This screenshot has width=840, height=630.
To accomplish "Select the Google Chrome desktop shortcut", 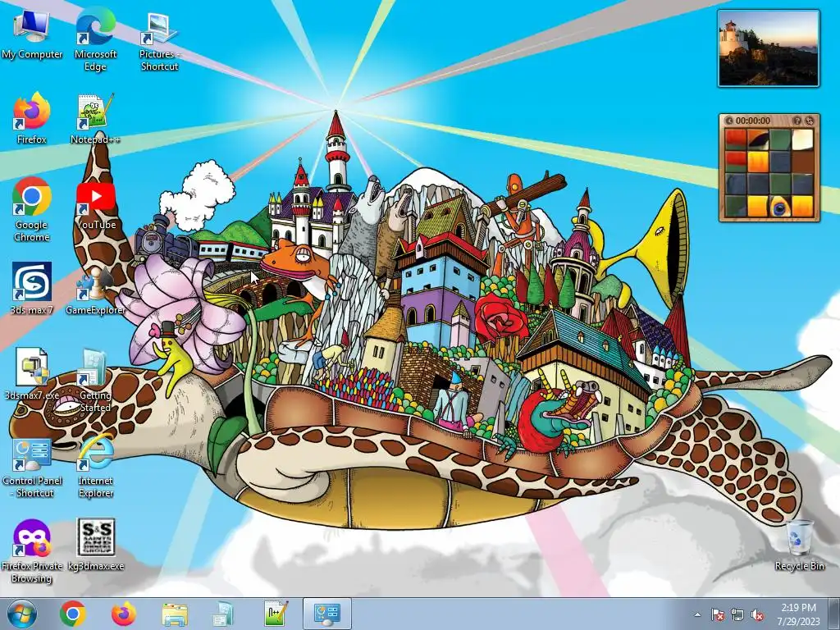I will [32, 210].
